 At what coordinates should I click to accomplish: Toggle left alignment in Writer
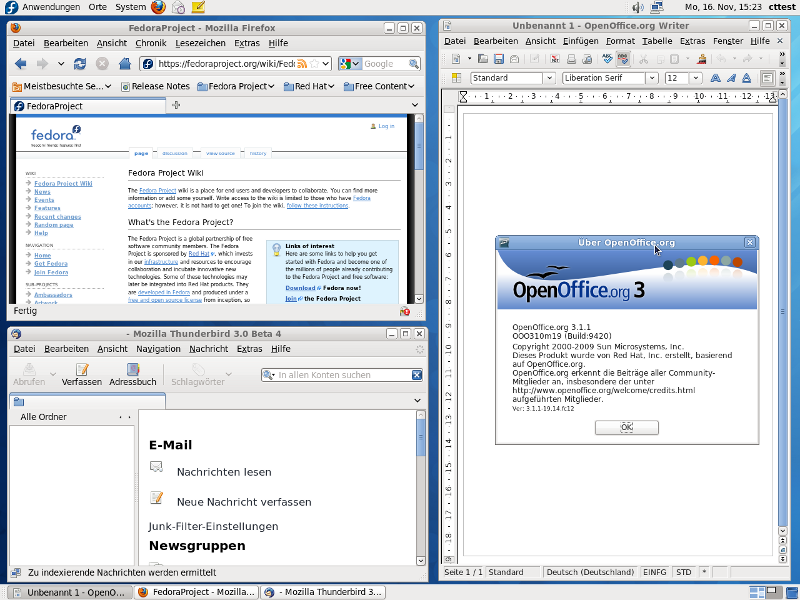click(767, 78)
